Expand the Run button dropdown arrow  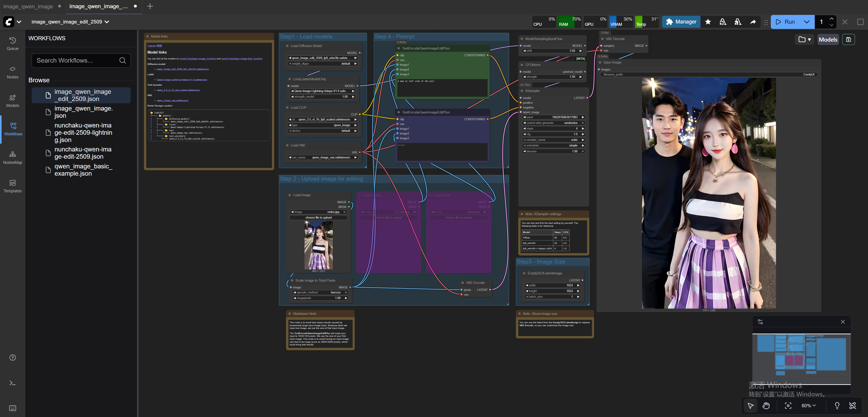point(807,22)
